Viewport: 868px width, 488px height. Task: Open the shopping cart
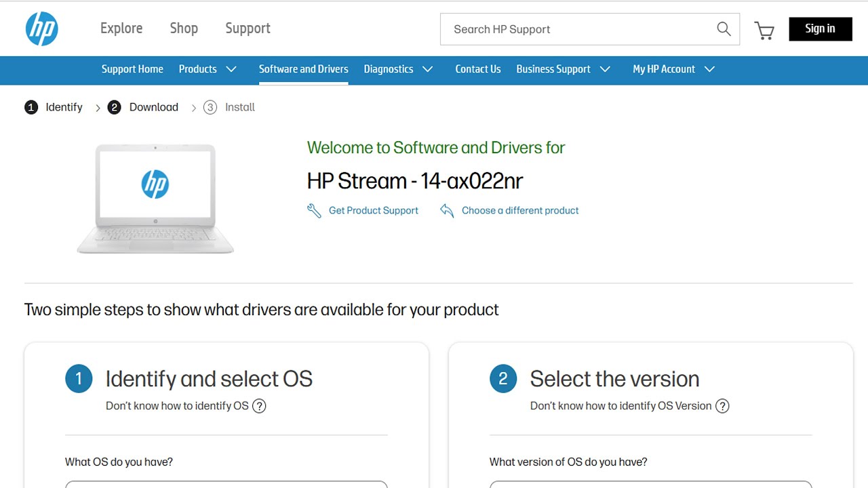(x=764, y=30)
